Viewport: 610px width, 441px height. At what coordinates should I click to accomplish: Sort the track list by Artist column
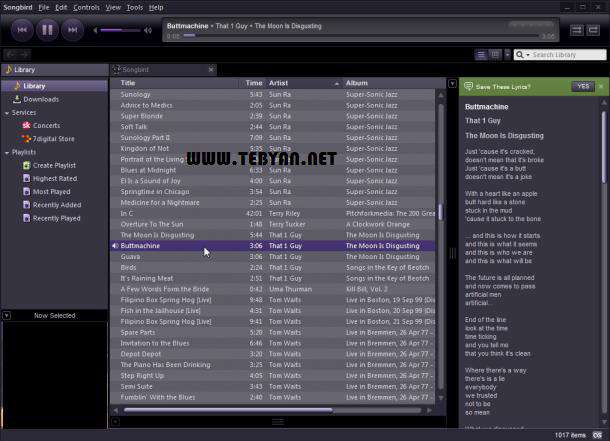pos(279,83)
